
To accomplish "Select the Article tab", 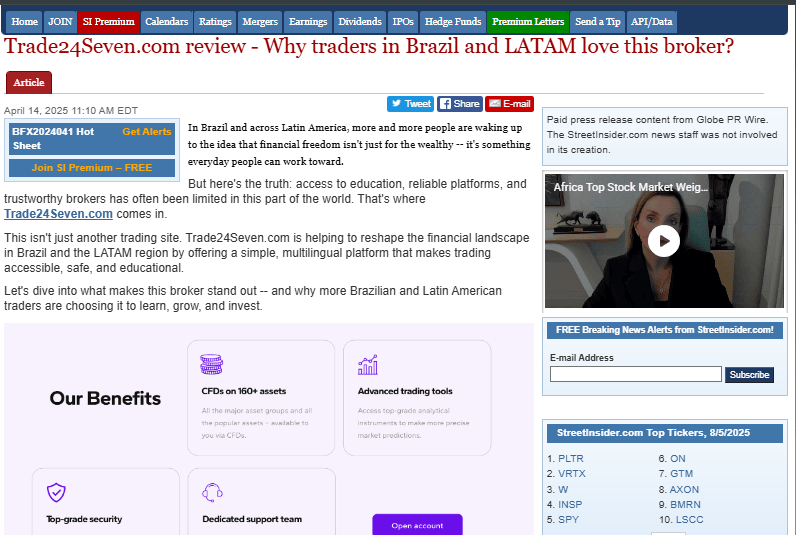I will click(29, 83).
